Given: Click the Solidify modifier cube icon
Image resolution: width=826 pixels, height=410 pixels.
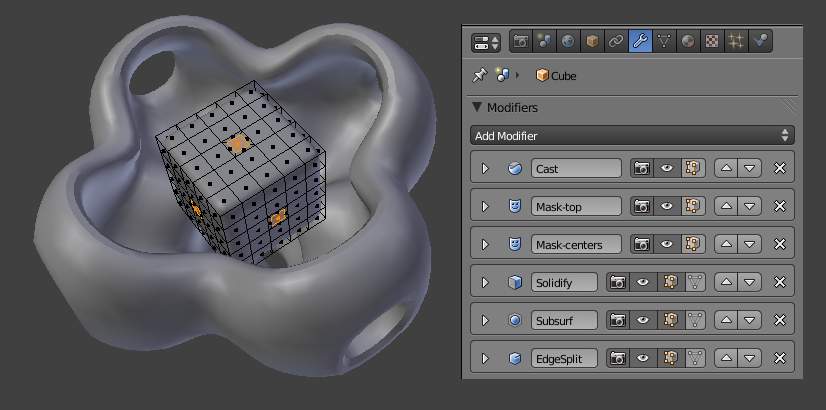Looking at the screenshot, I should click(x=515, y=282).
